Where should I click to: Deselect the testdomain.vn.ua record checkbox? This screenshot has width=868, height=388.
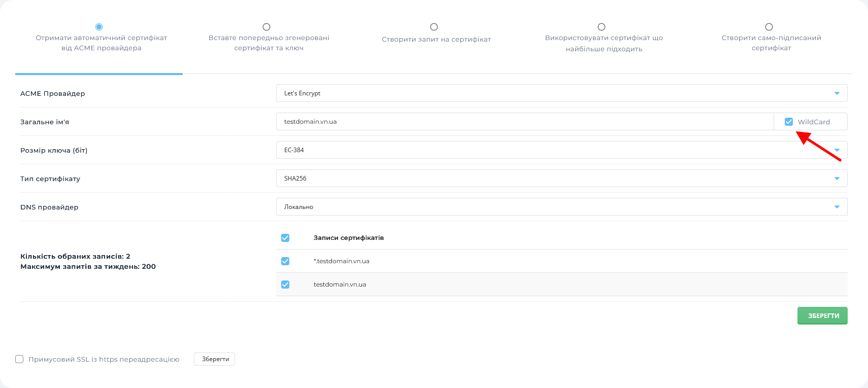[285, 285]
